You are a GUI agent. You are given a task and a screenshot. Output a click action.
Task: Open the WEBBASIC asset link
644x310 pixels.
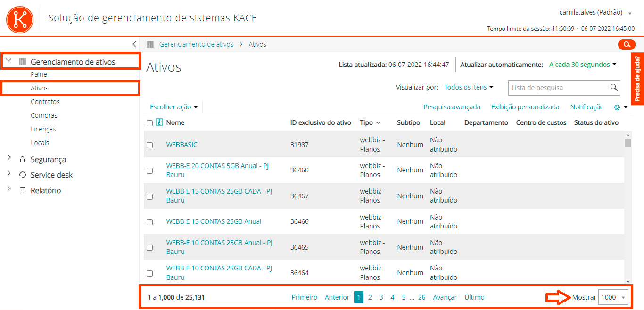pos(182,145)
